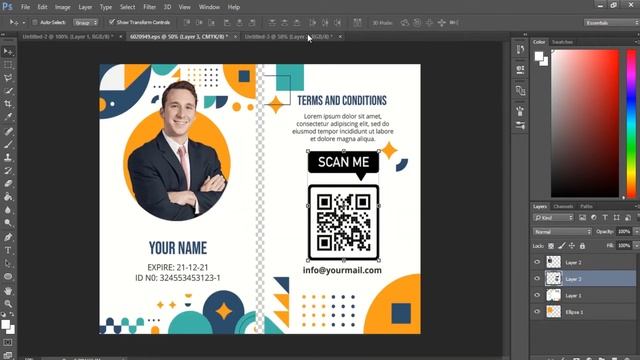
Task: Select the Path Selection tool
Action: (8, 263)
